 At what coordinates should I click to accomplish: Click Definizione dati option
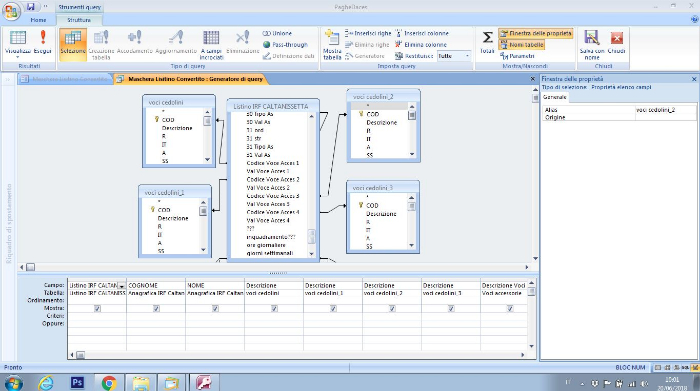288,56
